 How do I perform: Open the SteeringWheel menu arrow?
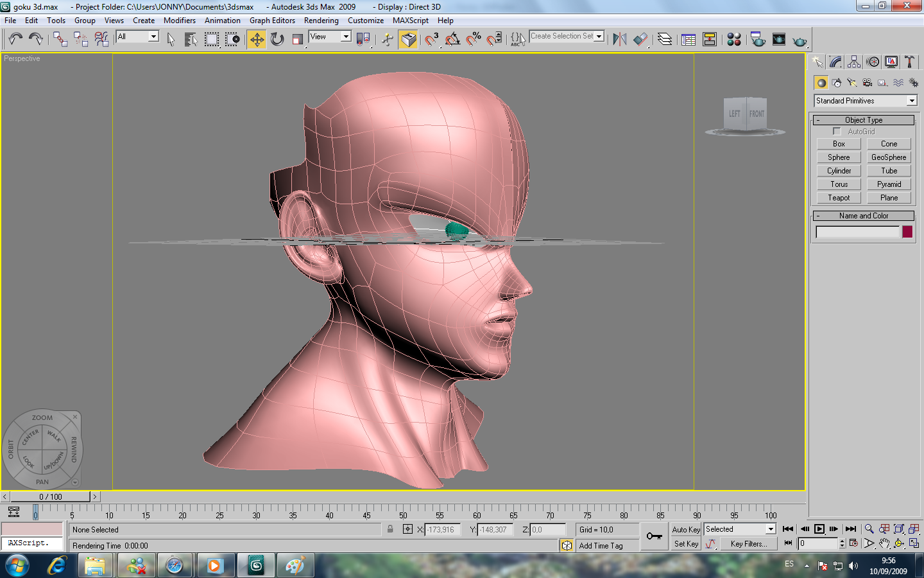75,482
